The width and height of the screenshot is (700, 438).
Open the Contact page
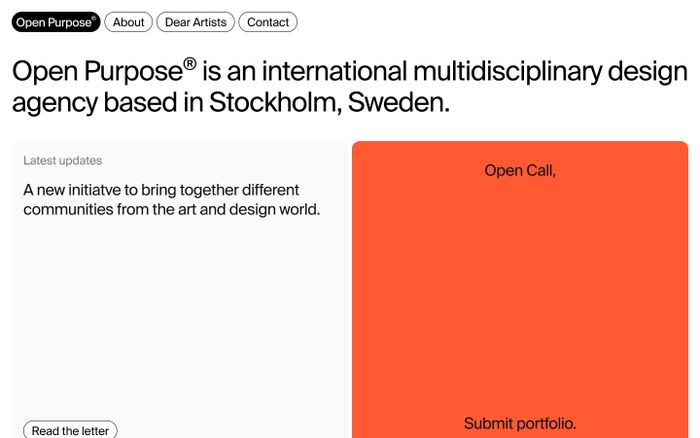[267, 22]
